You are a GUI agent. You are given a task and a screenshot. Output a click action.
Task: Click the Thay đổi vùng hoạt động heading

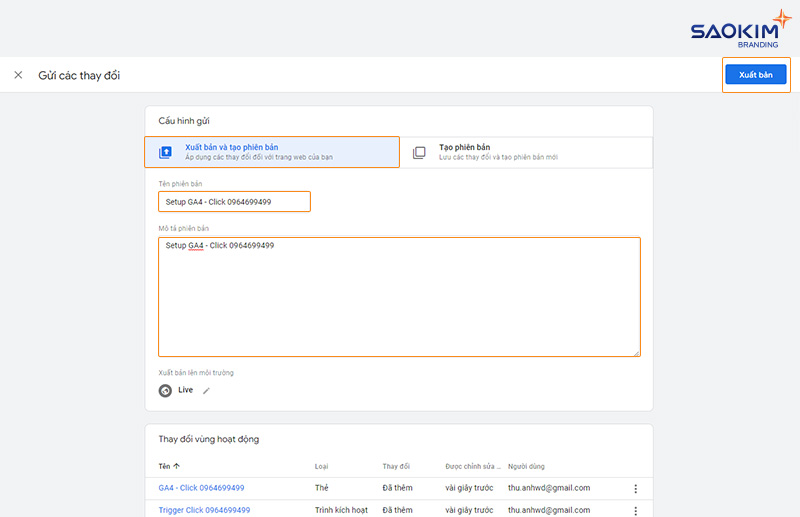tap(209, 439)
